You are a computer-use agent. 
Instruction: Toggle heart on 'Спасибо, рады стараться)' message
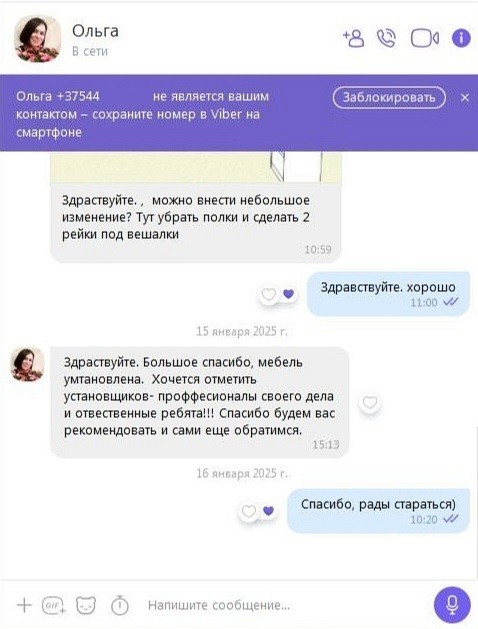pyautogui.click(x=249, y=511)
